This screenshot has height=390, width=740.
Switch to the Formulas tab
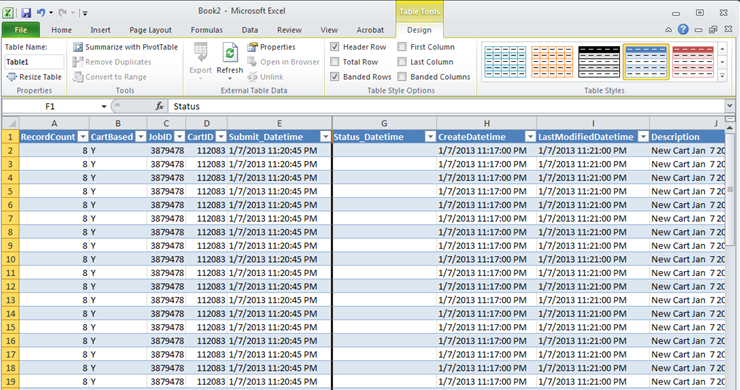click(x=207, y=30)
